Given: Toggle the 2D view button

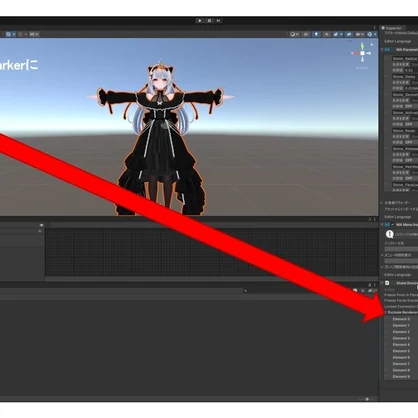Looking at the screenshot, I should click(306, 34).
